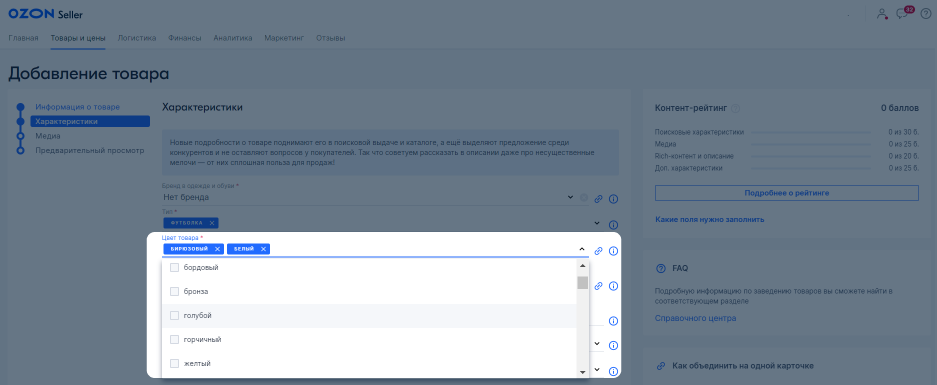
Task: Check the голубой color checkbox
Action: [174, 316]
